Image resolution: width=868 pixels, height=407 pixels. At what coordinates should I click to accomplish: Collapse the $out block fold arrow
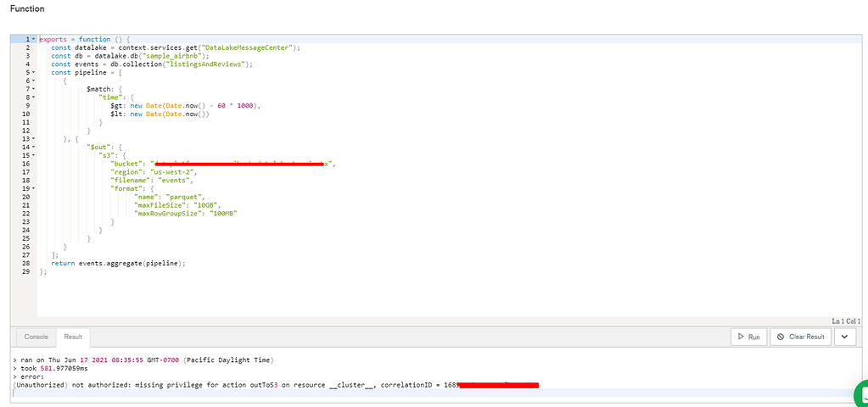point(33,146)
